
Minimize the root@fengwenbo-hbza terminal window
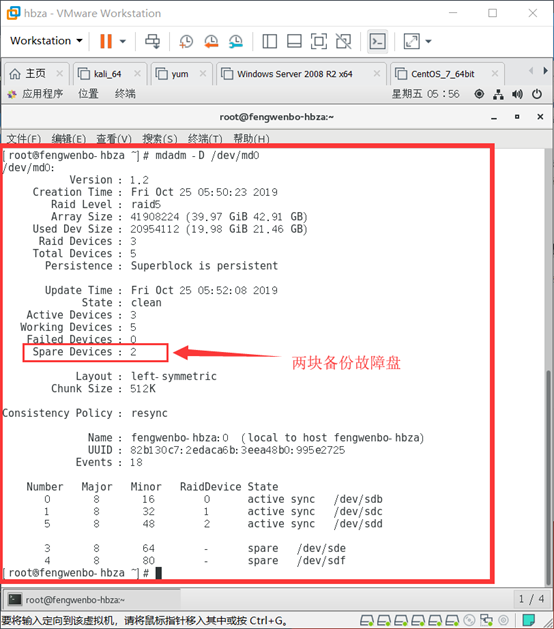[x=494, y=117]
